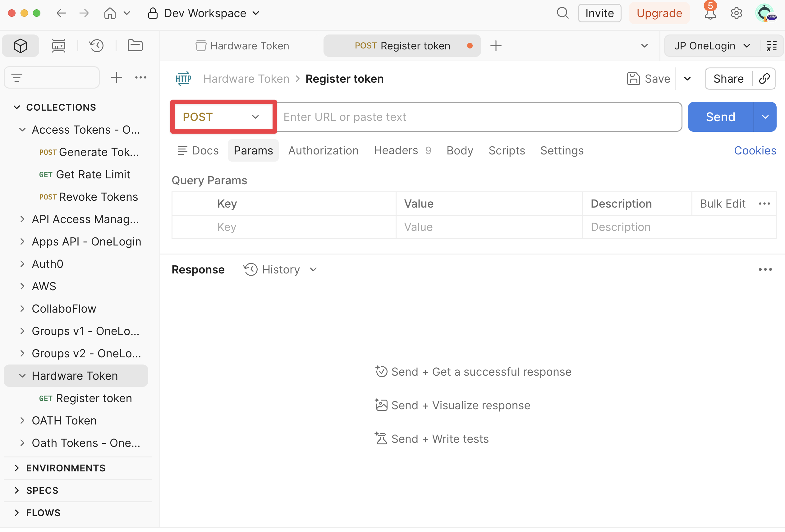The height and width of the screenshot is (532, 785).
Task: Open the sidebar more options ellipsis
Action: pos(140,78)
